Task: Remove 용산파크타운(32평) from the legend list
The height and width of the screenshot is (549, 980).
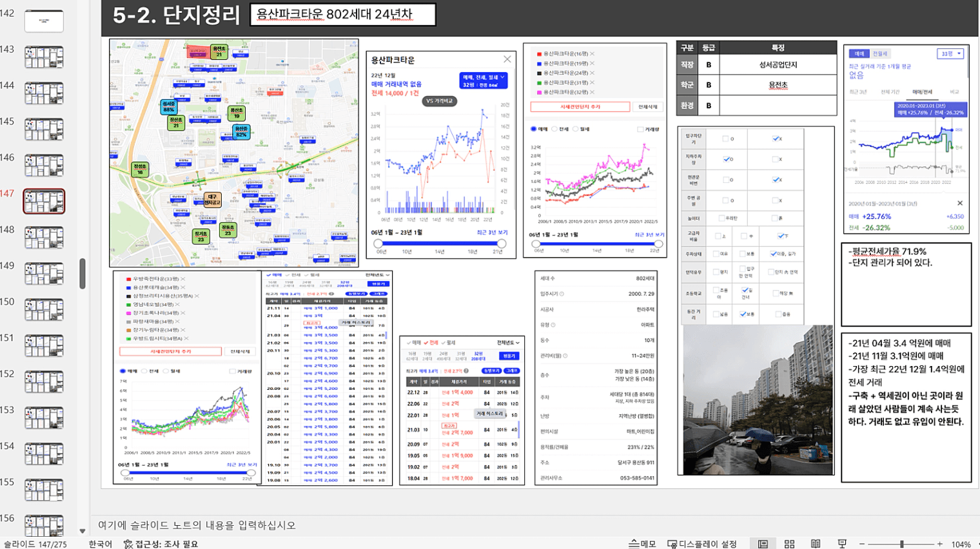Action: pos(592,93)
